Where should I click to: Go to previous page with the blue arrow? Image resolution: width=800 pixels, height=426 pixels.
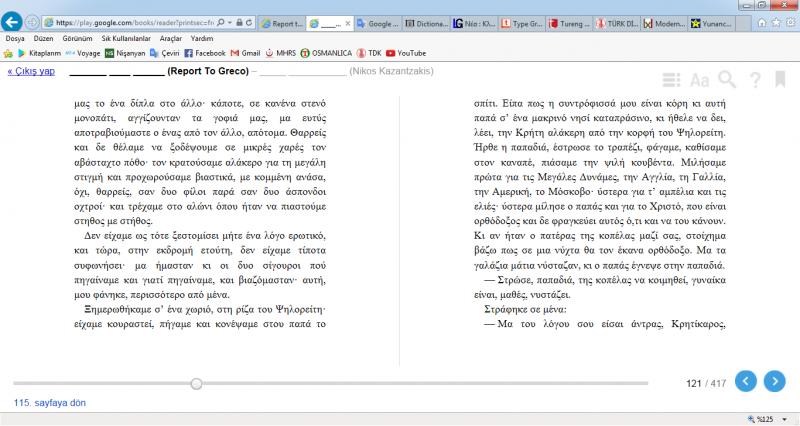(x=745, y=382)
